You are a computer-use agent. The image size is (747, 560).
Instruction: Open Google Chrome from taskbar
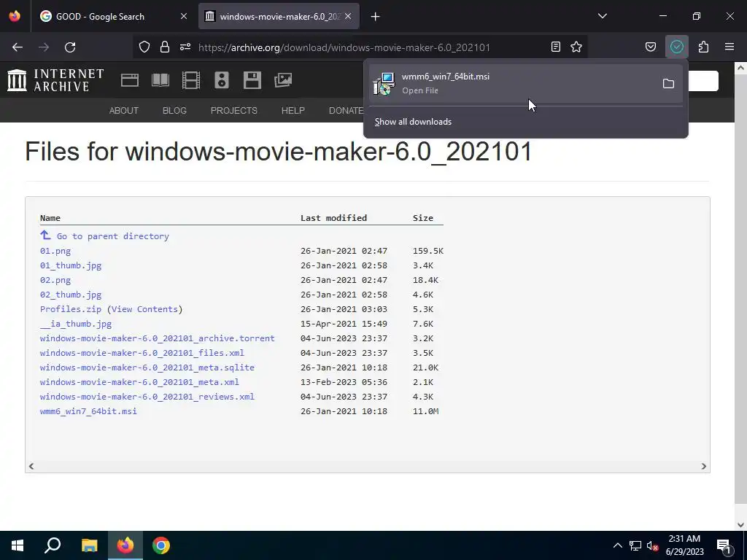coord(161,545)
